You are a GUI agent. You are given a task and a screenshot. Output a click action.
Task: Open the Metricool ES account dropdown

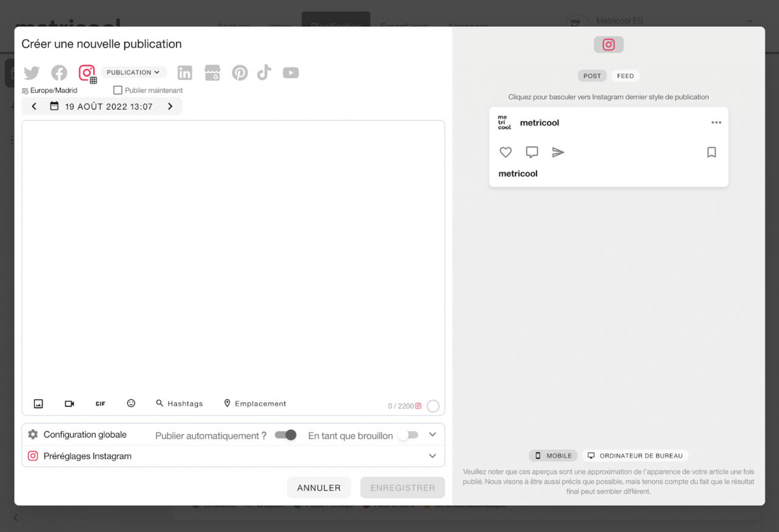click(750, 21)
